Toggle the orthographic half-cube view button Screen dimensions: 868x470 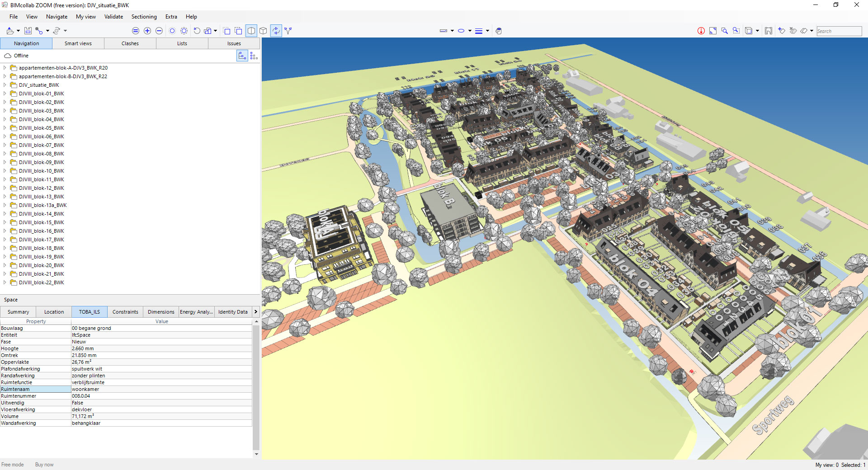coord(251,31)
